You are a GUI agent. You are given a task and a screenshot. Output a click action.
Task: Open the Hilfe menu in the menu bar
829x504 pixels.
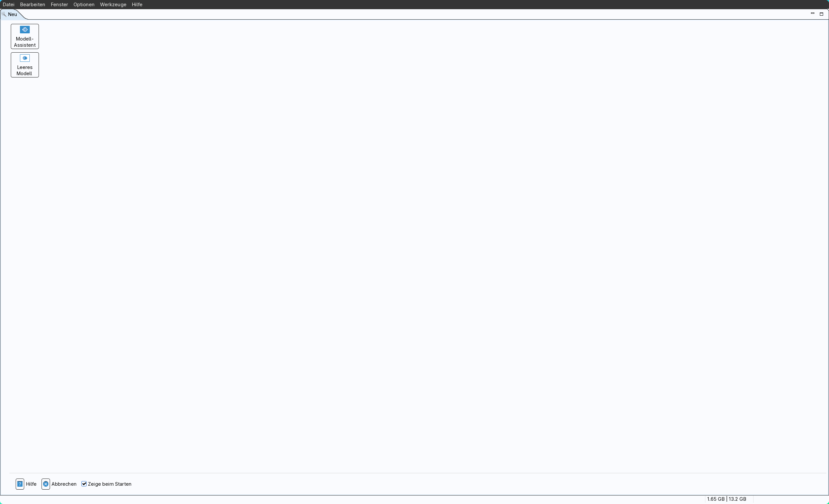[137, 4]
